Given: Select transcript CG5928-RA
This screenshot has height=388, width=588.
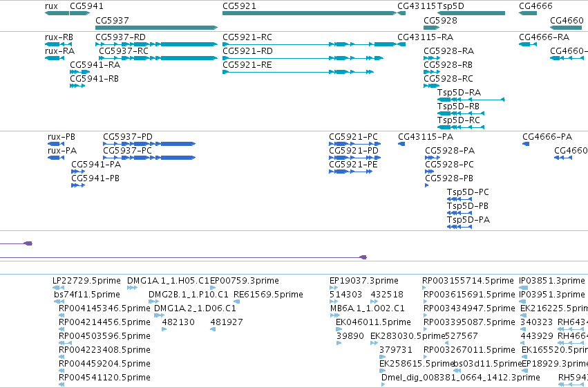Looking at the screenshot, I should pyautogui.click(x=432, y=58).
